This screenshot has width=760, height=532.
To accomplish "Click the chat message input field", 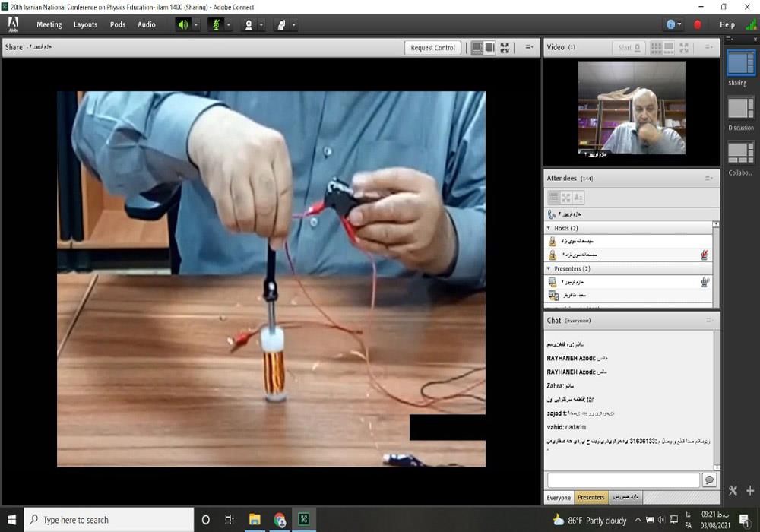I will pyautogui.click(x=623, y=480).
